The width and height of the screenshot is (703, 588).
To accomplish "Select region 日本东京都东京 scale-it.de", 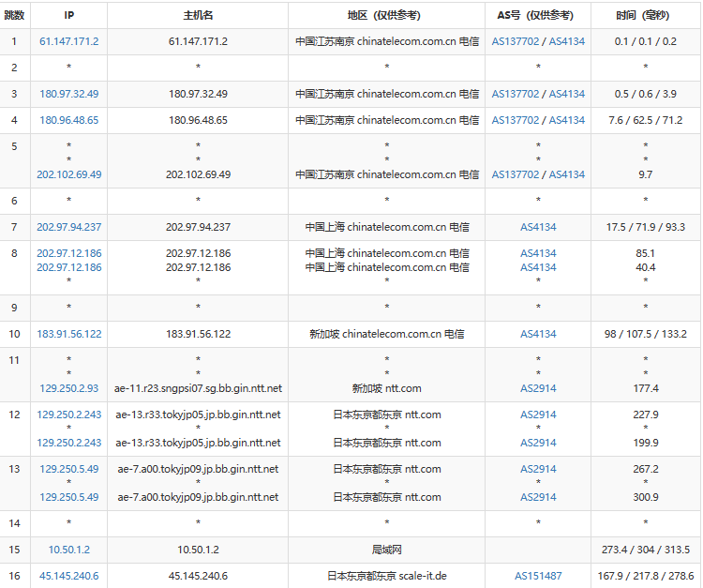I will tap(386, 576).
